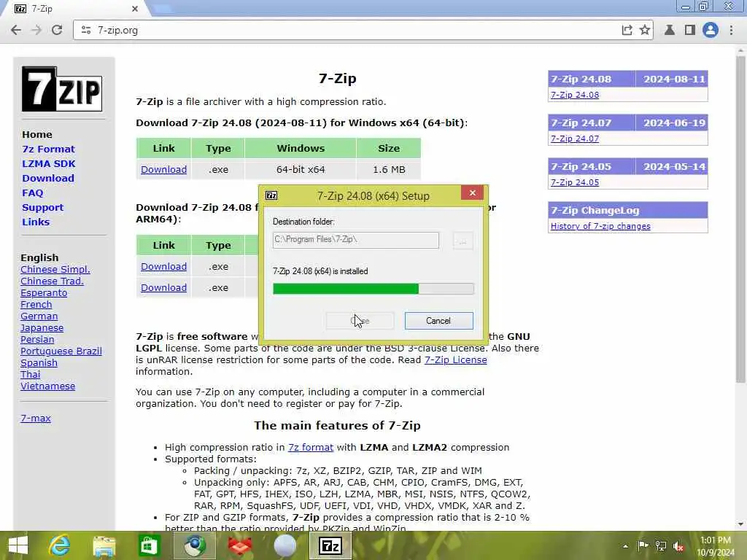Viewport: 747px width, 560px height.
Task: Click the destination folder path field
Action: 355,240
